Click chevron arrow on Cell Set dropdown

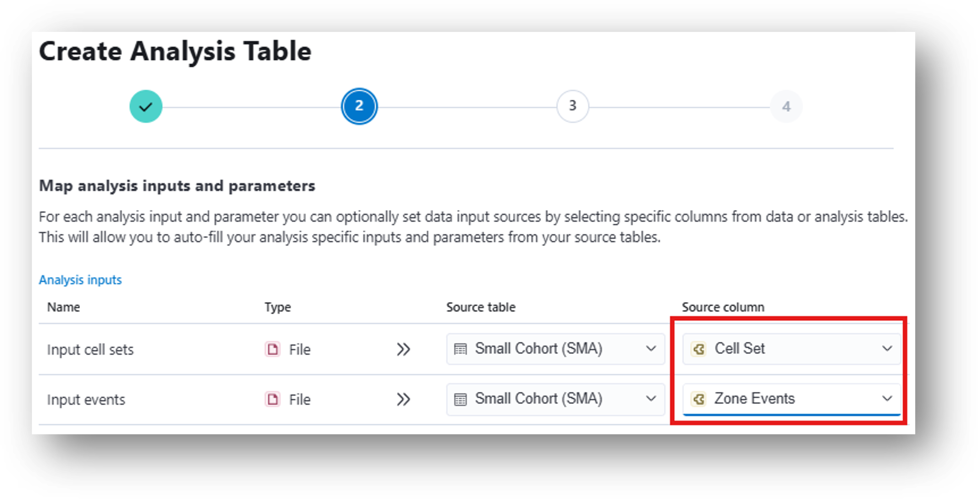click(x=887, y=349)
